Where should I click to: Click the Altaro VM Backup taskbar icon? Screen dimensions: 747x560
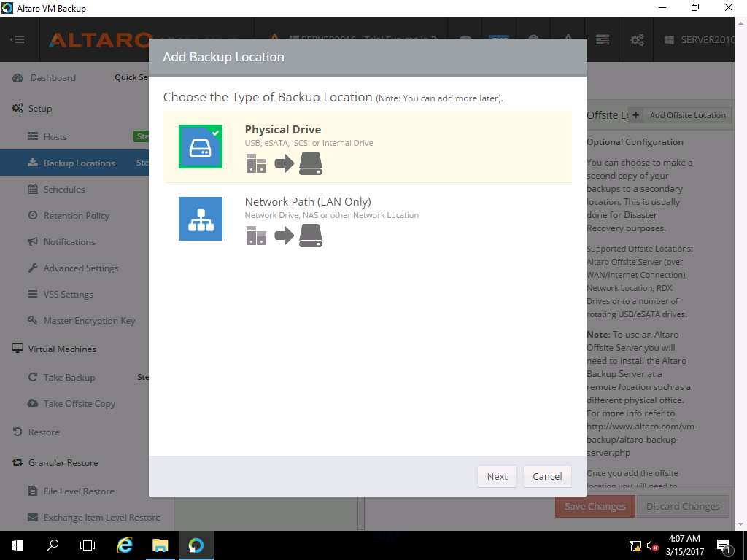(196, 545)
